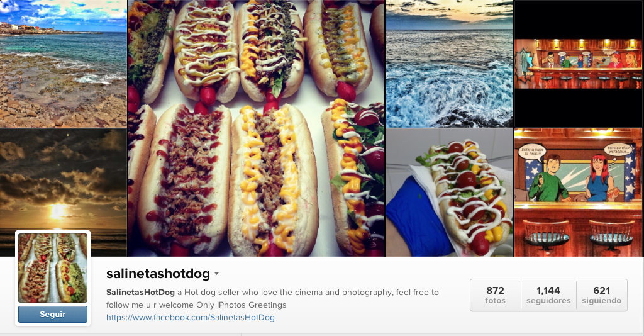Open the hot dog with blue glove photo
Screen dimensions: 644x336
coord(449,193)
